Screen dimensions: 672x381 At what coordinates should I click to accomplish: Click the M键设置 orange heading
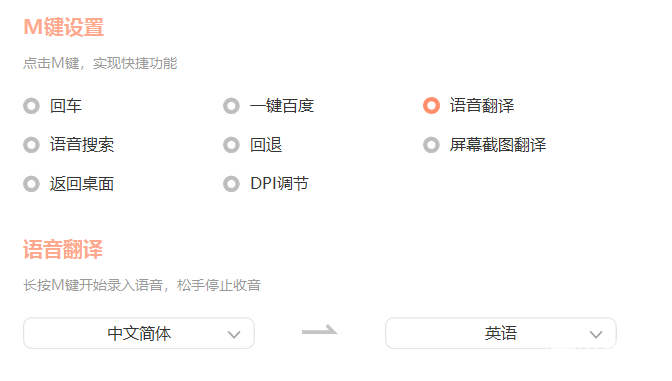click(63, 27)
